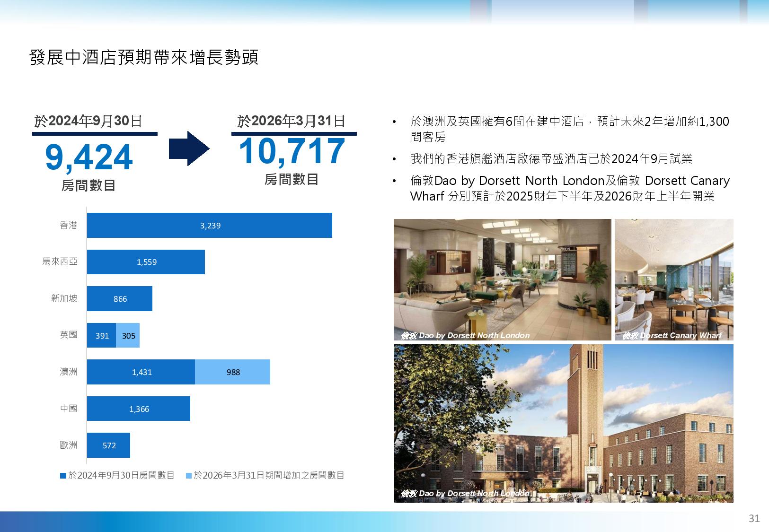The height and width of the screenshot is (532, 769).
Task: Click the bullet about Dorsett Canary Wharf 開業
Action: (570, 188)
